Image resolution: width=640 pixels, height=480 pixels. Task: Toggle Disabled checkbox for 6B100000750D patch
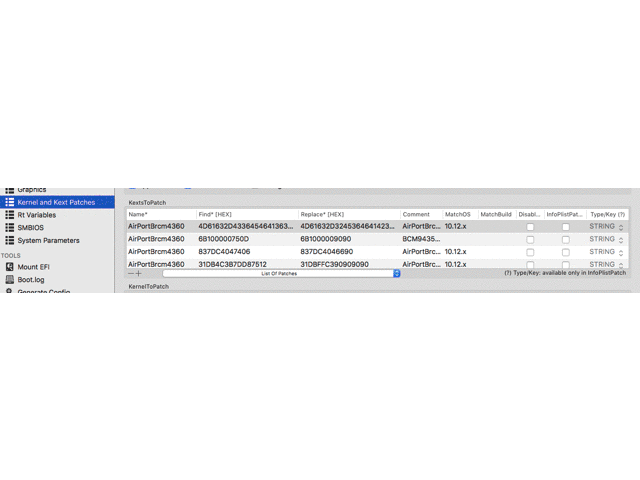(530, 240)
